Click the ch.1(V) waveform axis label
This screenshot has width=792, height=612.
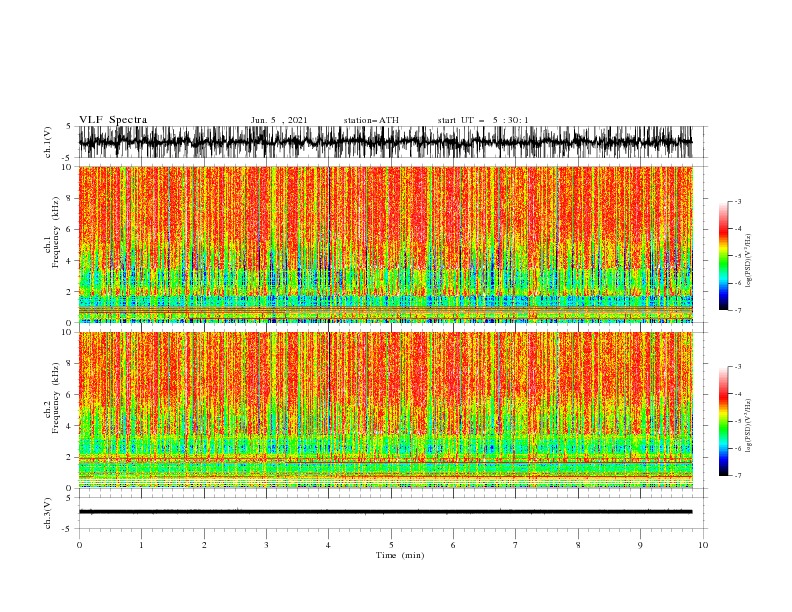(x=48, y=142)
